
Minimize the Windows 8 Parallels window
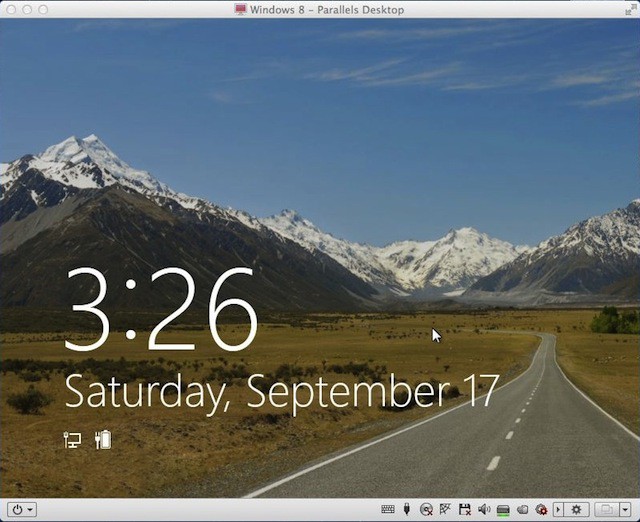[x=27, y=9]
